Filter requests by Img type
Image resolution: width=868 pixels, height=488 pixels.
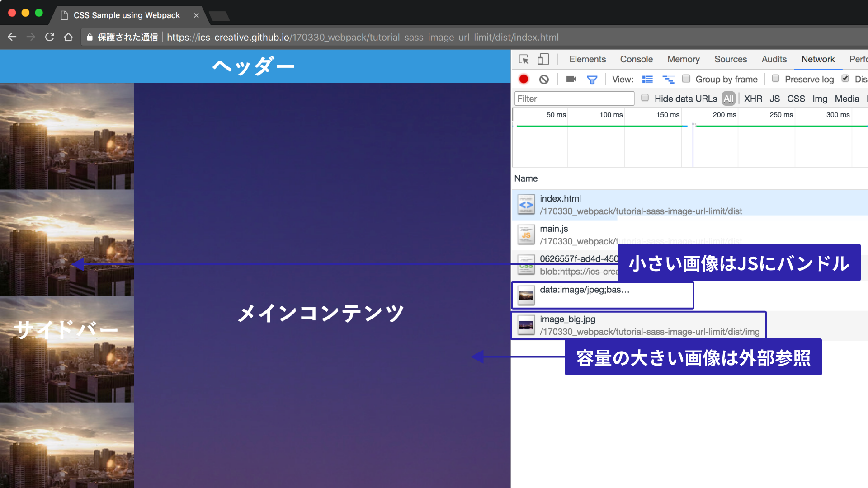pos(819,99)
